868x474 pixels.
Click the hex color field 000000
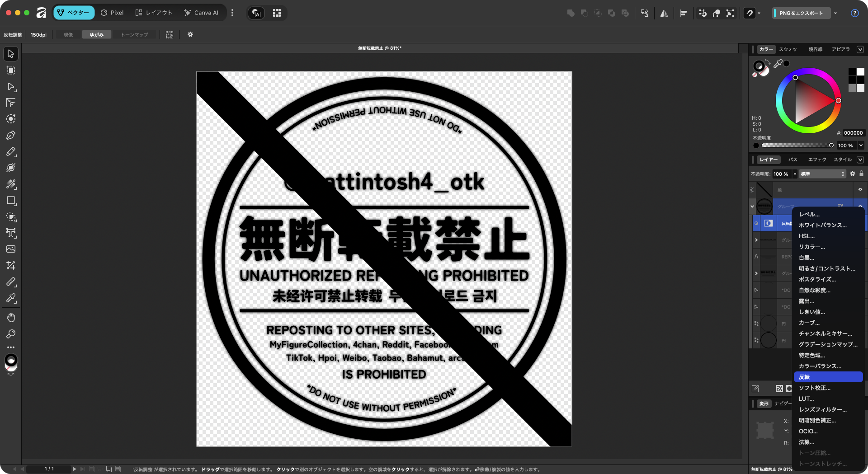point(854,133)
